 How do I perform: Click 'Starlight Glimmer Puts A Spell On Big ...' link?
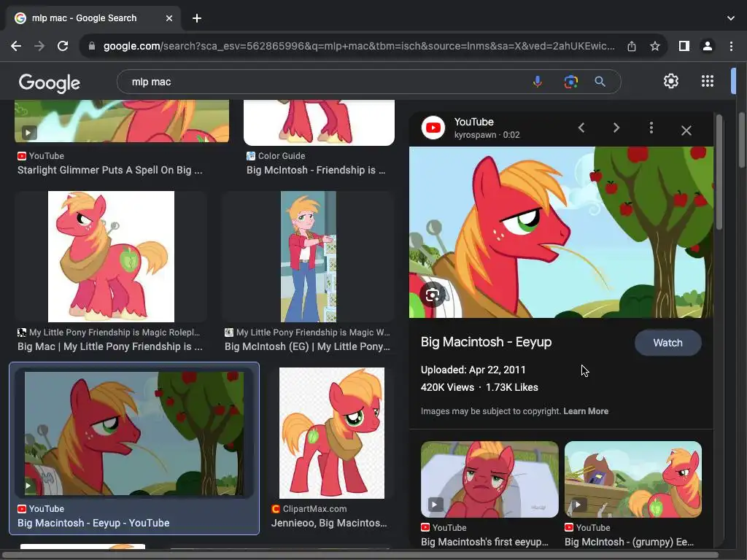pyautogui.click(x=110, y=170)
